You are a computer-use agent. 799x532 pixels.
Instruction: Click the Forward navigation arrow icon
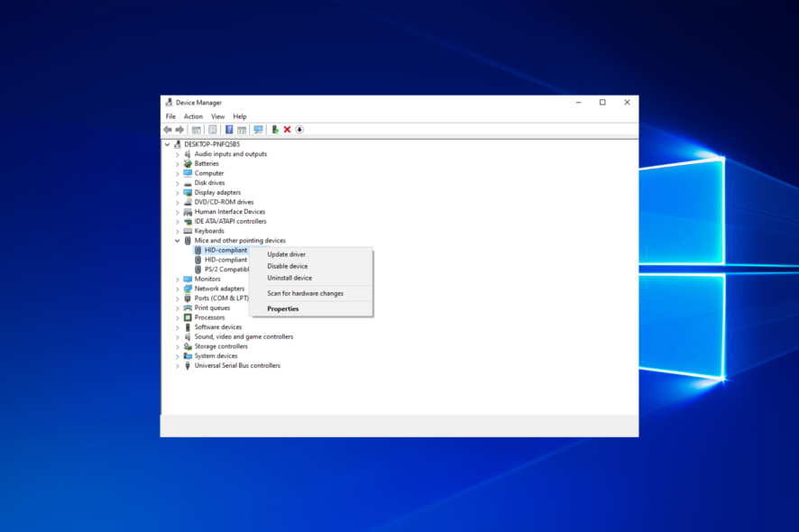click(179, 129)
